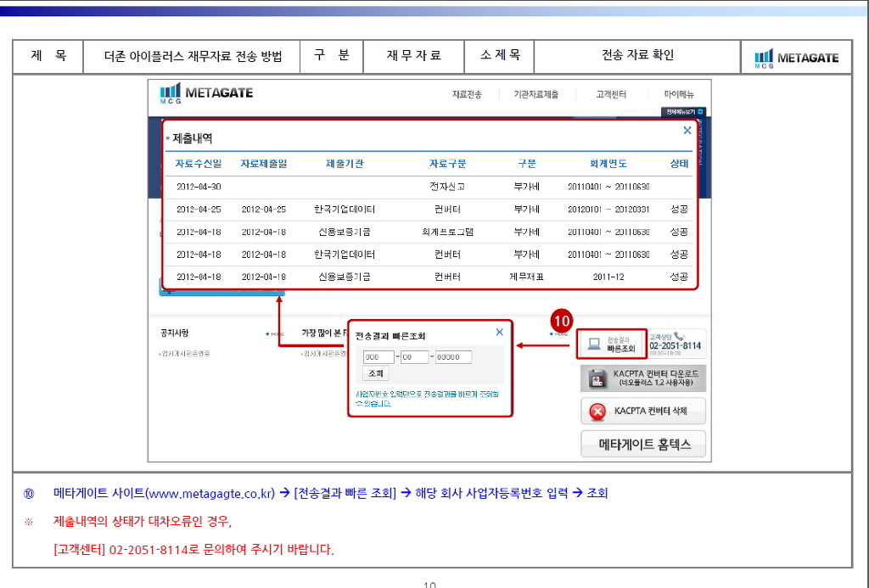Click the 재무제표 cell in the last row

pyautogui.click(x=526, y=277)
